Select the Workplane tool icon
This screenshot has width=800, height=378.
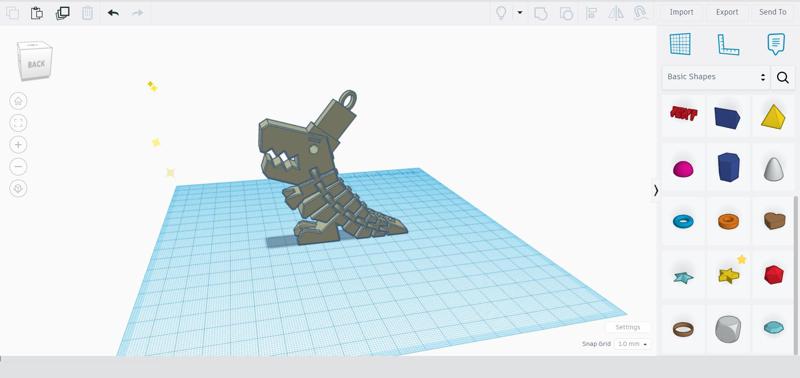[x=680, y=44]
